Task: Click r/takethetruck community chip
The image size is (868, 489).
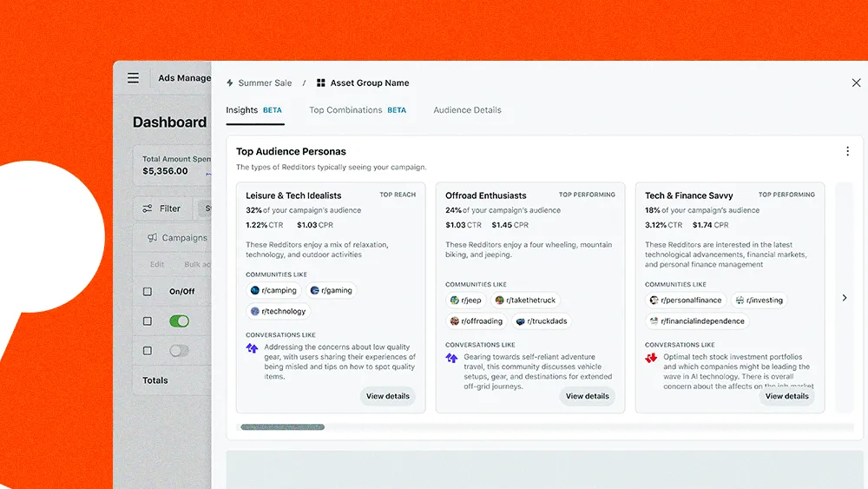Action: click(525, 301)
